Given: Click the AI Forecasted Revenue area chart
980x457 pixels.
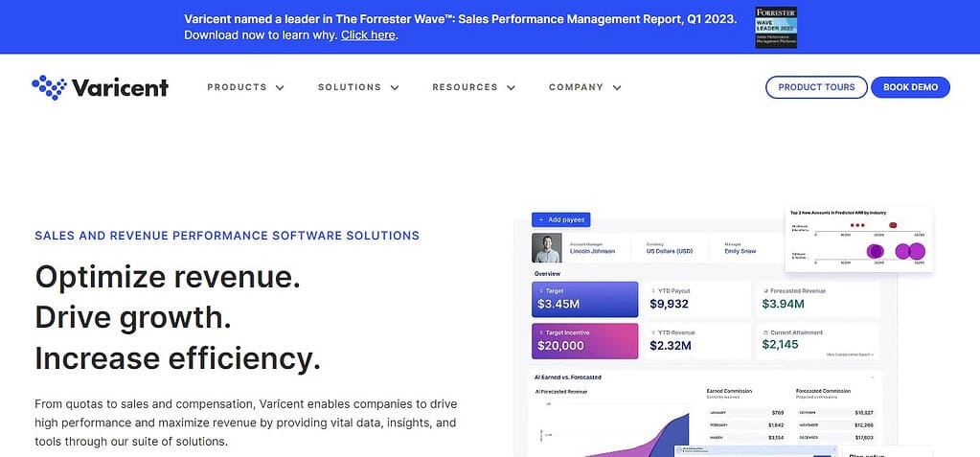Looking at the screenshot, I should [616, 428].
